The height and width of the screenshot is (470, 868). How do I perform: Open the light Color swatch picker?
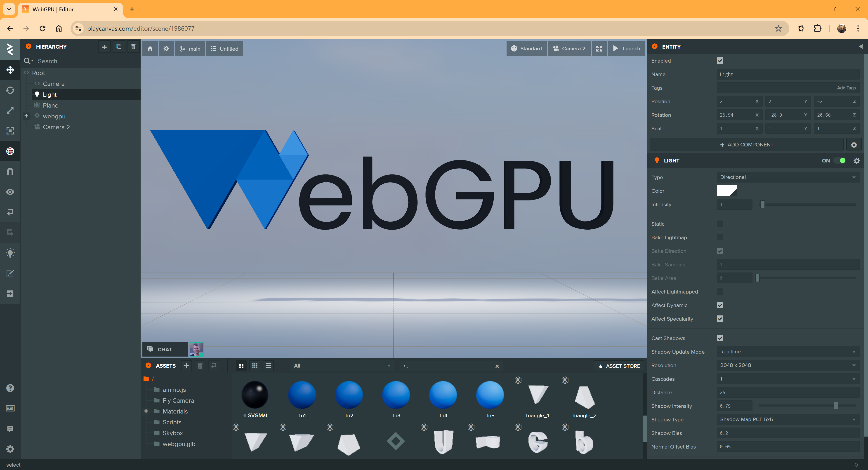coord(726,191)
